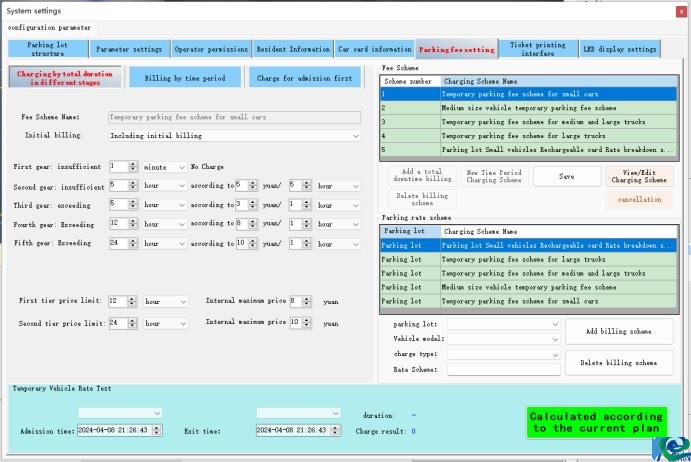Click the Fee Scheme Name input field
The image size is (691, 462).
click(x=233, y=117)
